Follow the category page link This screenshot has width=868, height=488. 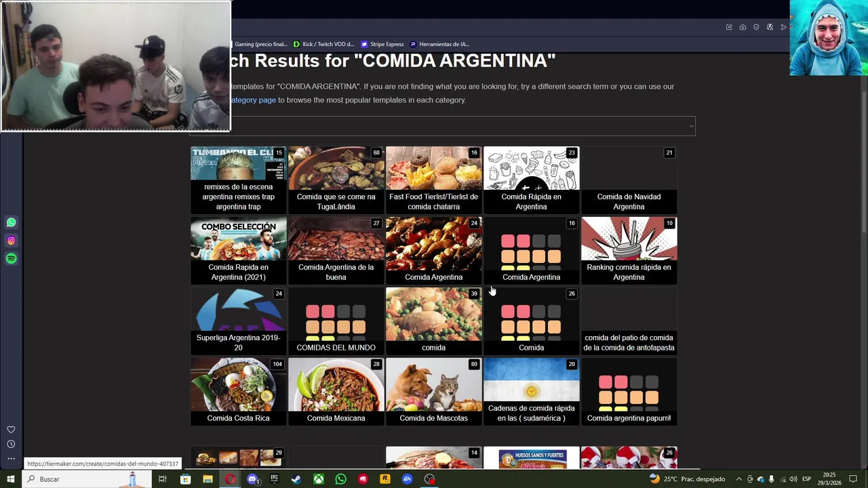click(x=252, y=100)
